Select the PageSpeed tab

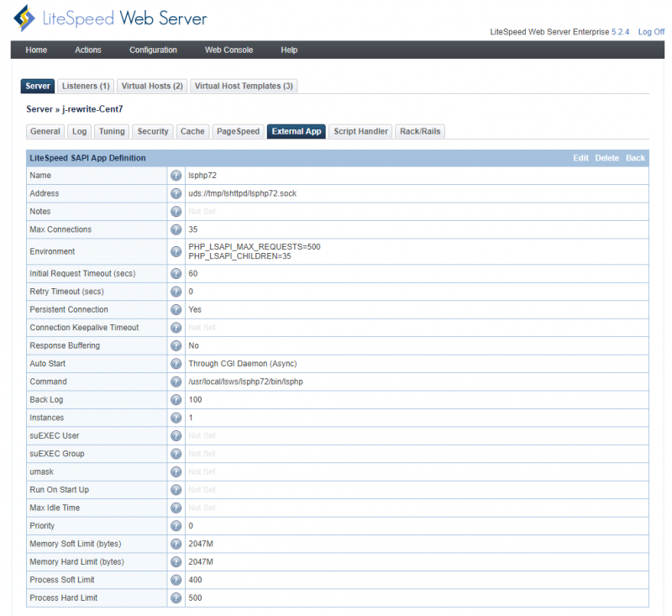pyautogui.click(x=238, y=131)
